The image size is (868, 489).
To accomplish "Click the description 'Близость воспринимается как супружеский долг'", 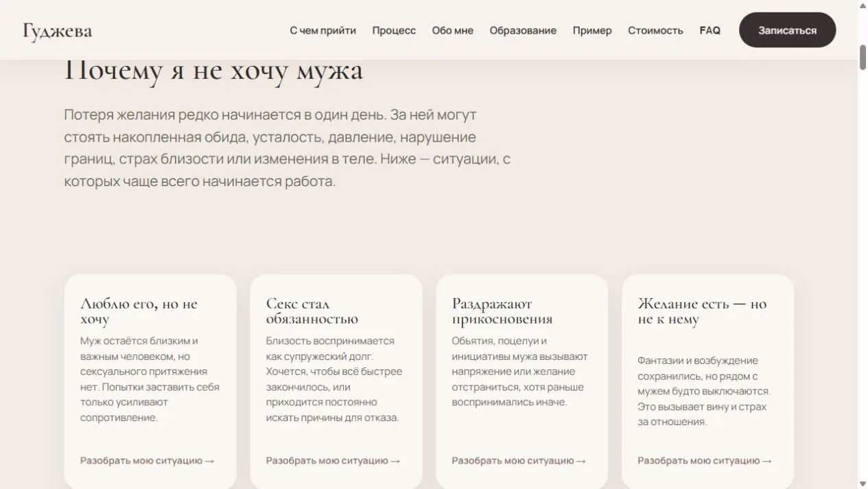I will 334,379.
